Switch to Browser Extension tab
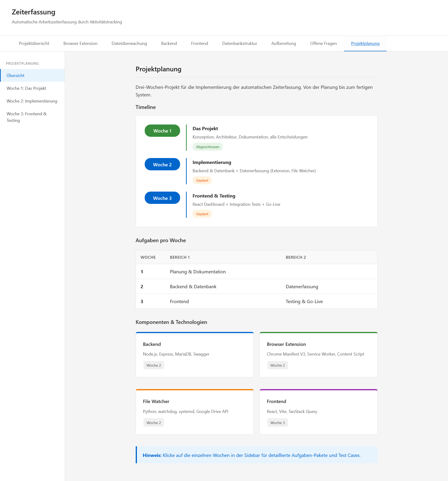The height and width of the screenshot is (481, 448). point(80,43)
